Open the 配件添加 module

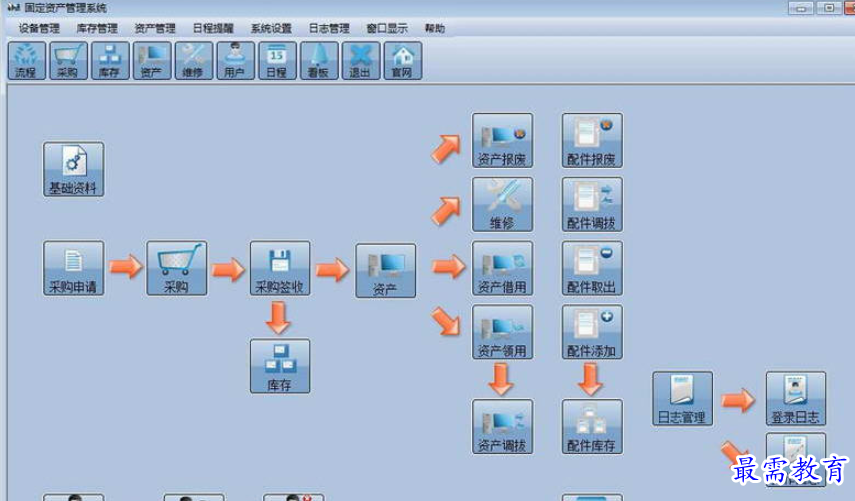[x=592, y=332]
